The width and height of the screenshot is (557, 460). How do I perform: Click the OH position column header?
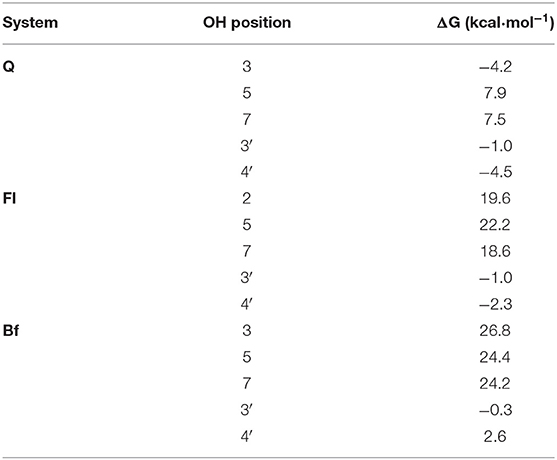coord(247,23)
